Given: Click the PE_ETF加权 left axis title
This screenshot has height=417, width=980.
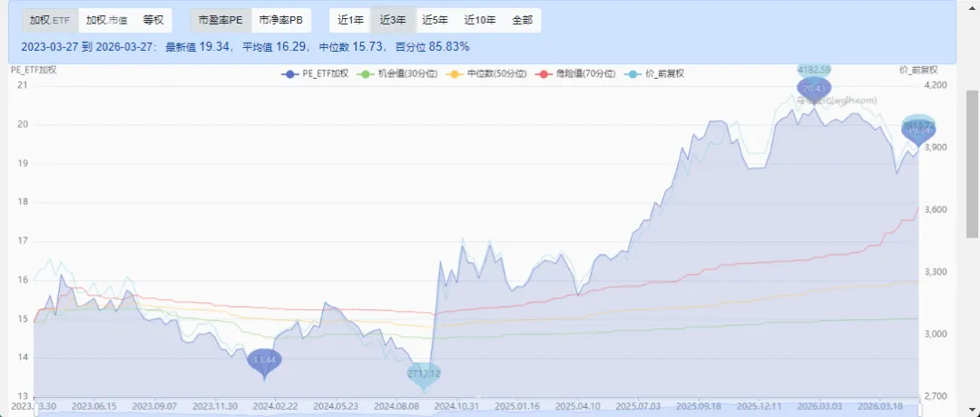Looking at the screenshot, I should [x=34, y=70].
